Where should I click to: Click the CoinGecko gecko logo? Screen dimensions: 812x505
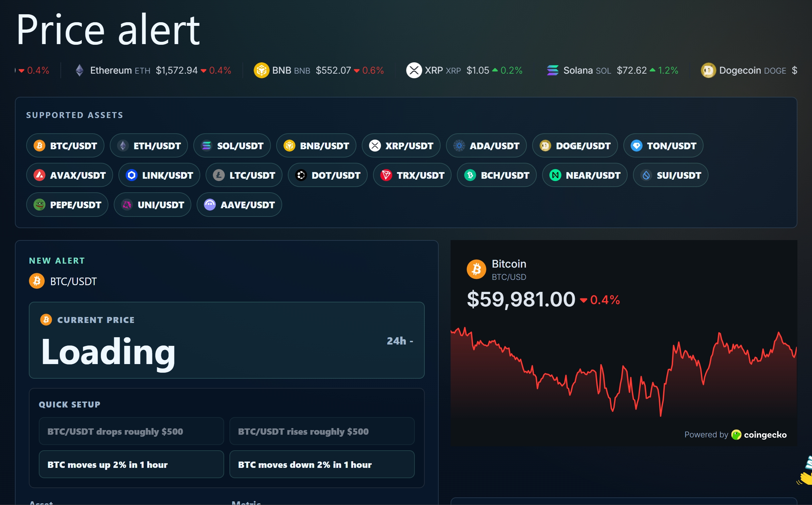(x=736, y=434)
